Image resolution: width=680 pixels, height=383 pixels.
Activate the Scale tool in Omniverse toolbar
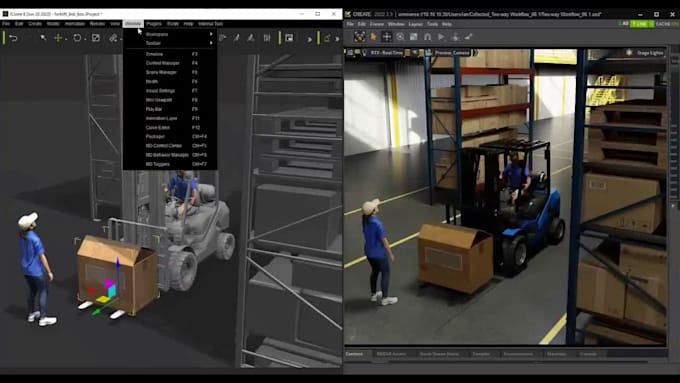point(414,37)
